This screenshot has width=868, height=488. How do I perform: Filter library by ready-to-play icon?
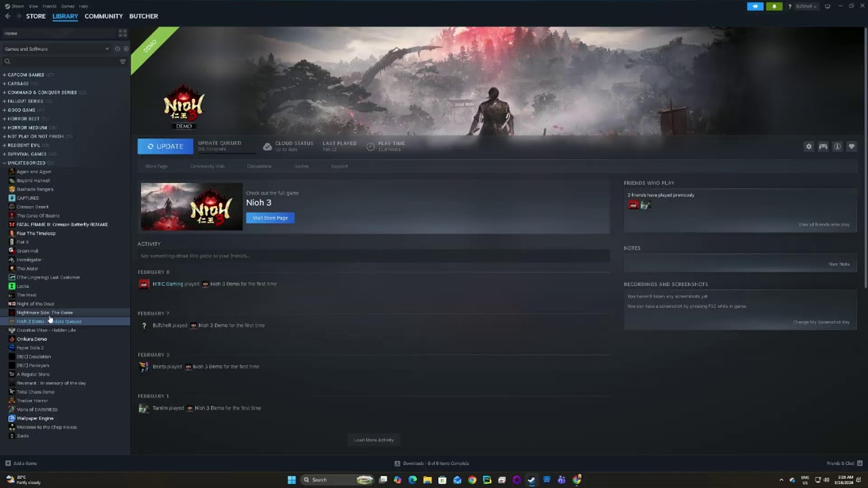125,49
